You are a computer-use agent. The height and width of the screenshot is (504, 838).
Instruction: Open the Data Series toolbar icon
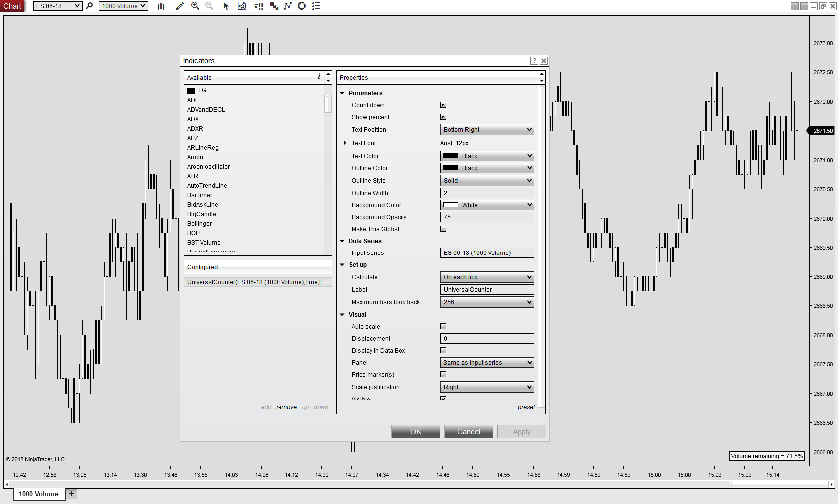point(274,6)
